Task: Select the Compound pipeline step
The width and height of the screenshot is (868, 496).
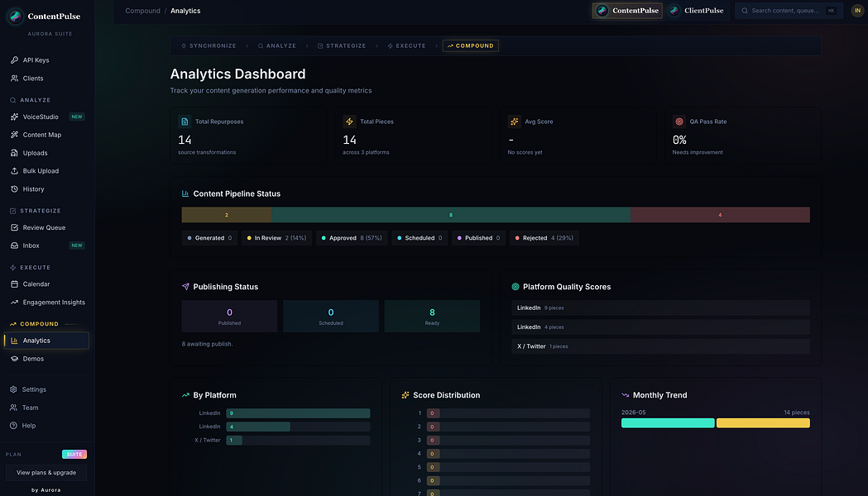Action: pyautogui.click(x=471, y=46)
